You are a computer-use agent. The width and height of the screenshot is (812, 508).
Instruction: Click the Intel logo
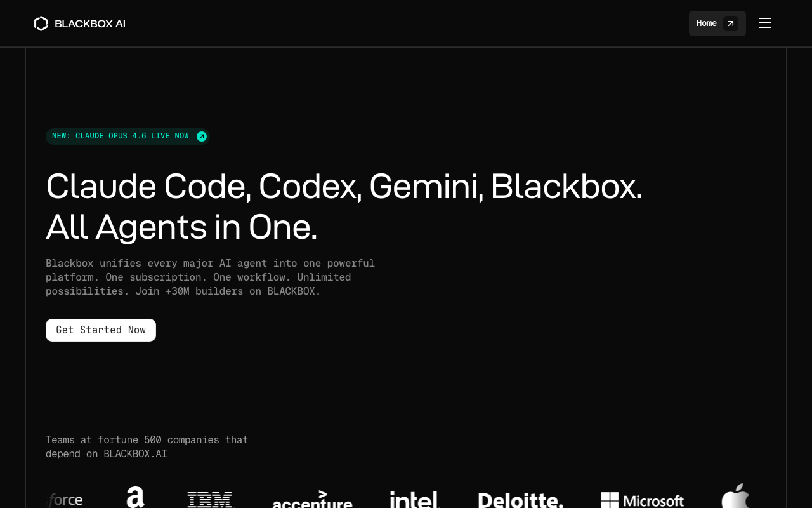click(x=415, y=499)
